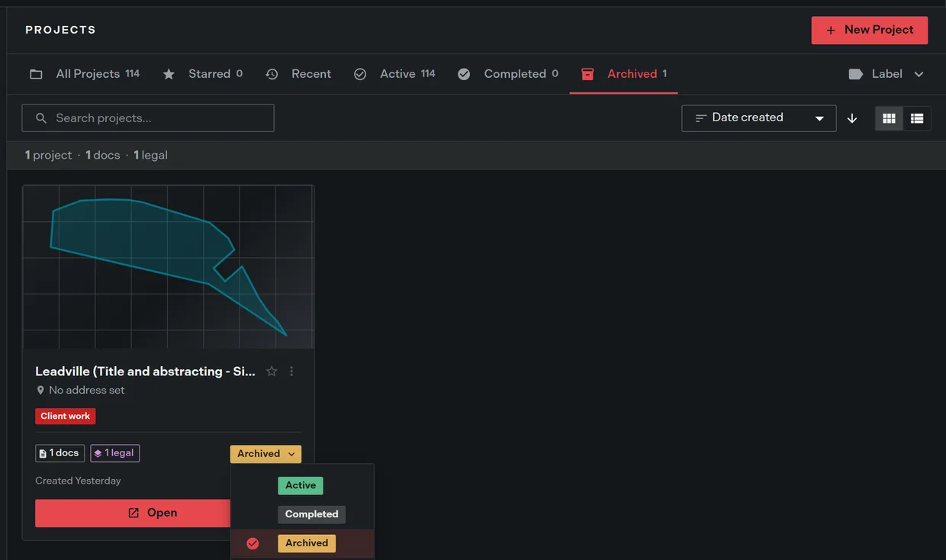
Task: View the Completed projects tab
Action: (508, 74)
